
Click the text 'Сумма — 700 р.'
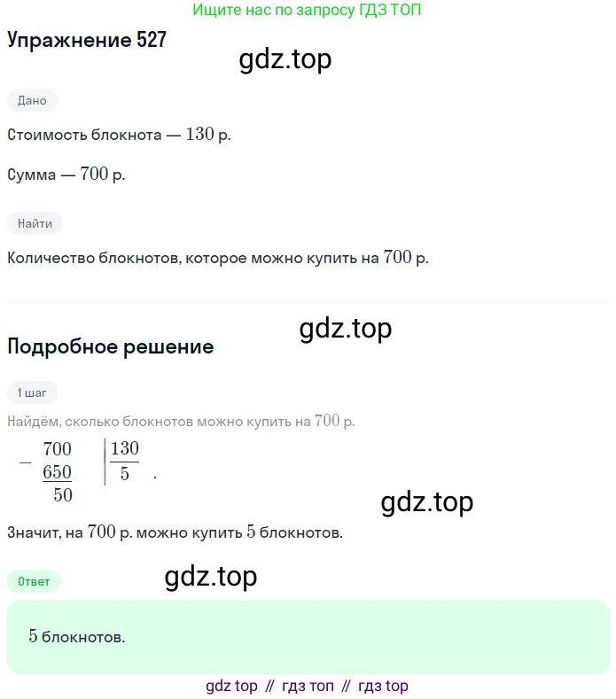(66, 175)
